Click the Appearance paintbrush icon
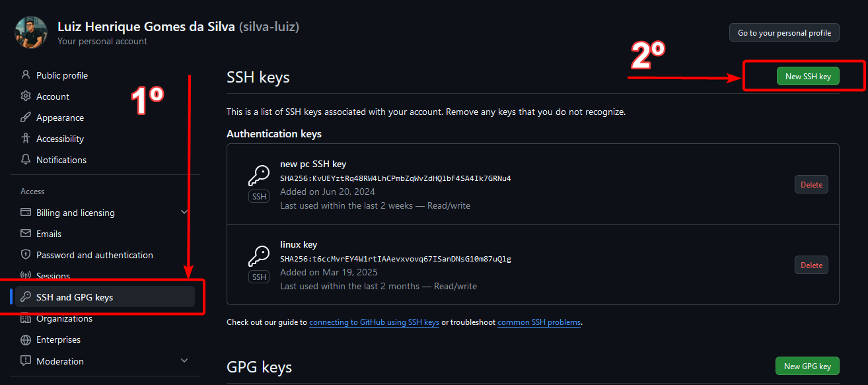 pos(26,118)
